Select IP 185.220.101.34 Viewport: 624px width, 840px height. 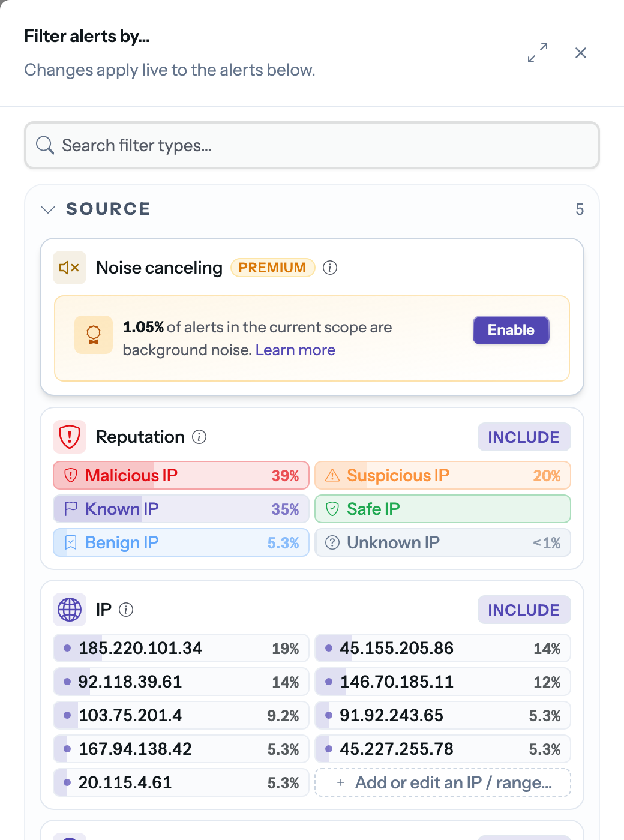click(181, 648)
